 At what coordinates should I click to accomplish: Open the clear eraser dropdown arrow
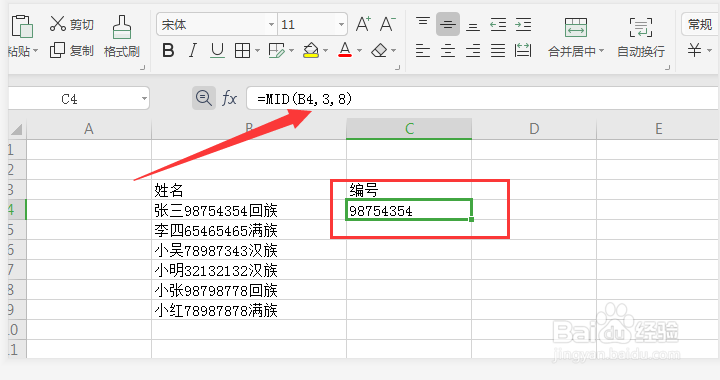tap(394, 50)
